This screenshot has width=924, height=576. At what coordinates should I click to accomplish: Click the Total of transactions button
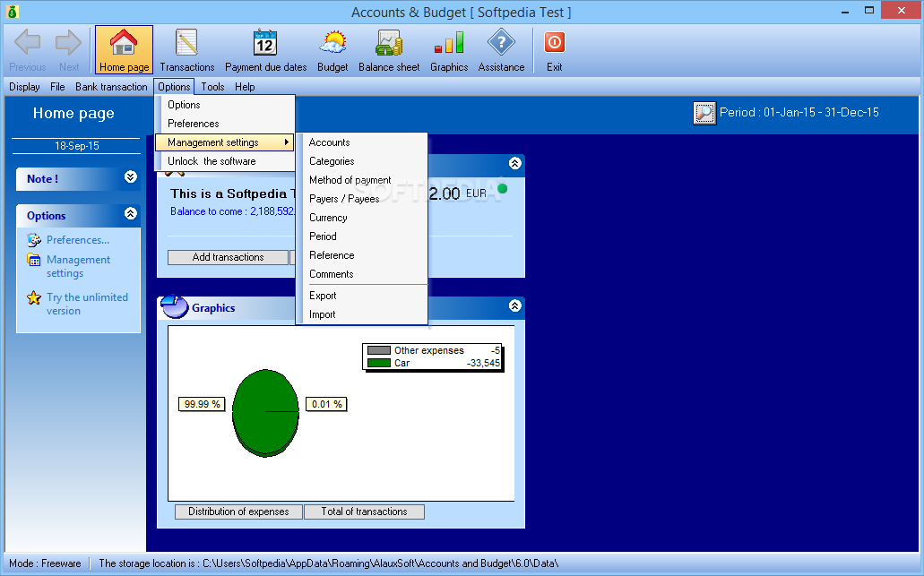[364, 512]
